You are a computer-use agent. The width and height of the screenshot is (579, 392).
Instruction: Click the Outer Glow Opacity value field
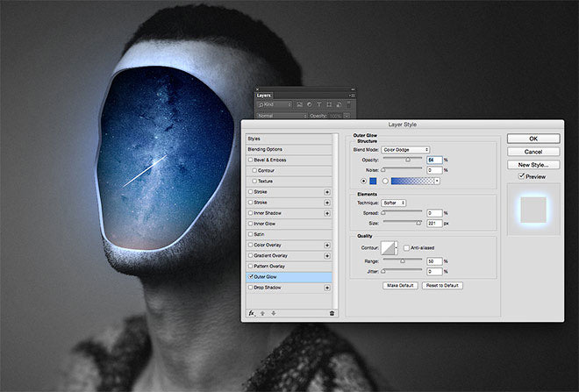click(x=434, y=160)
